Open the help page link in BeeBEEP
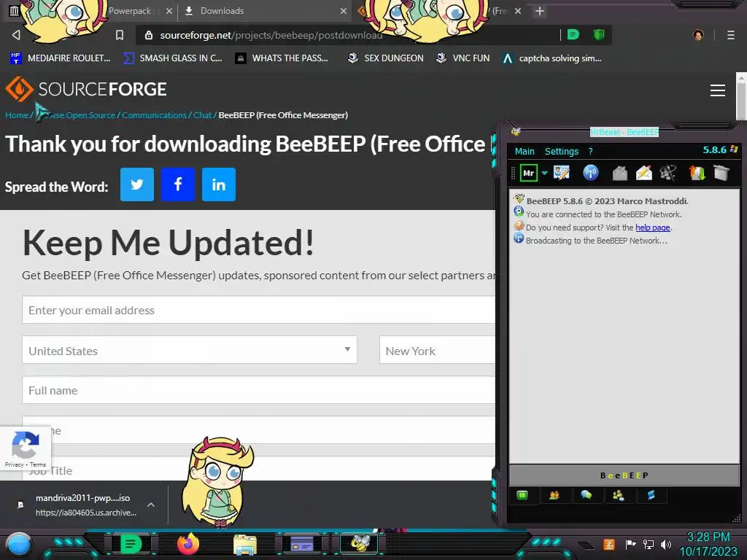The height and width of the screenshot is (560, 747). point(653,227)
